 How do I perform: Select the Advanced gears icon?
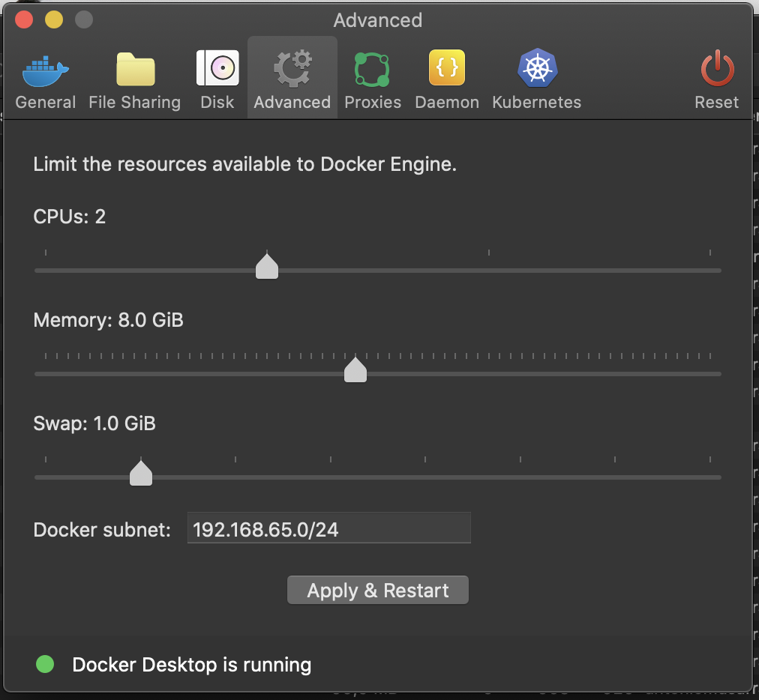pos(292,68)
